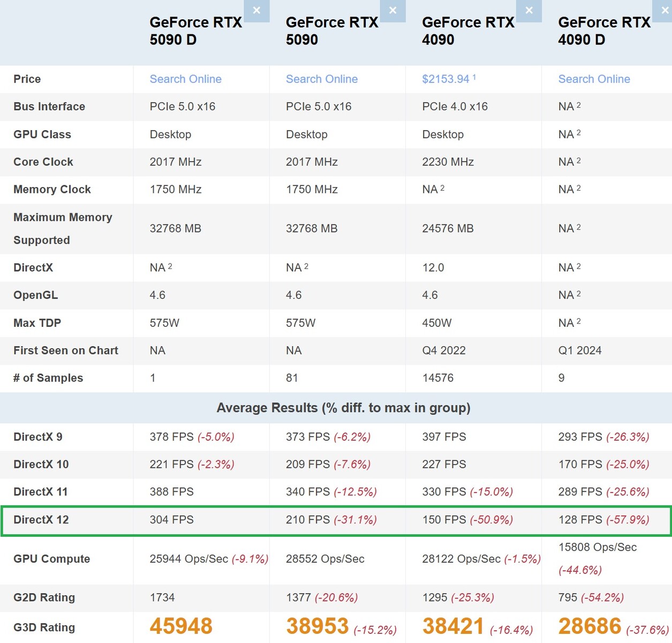The height and width of the screenshot is (643, 672).
Task: Click the Average Results section heading
Action: tap(343, 408)
